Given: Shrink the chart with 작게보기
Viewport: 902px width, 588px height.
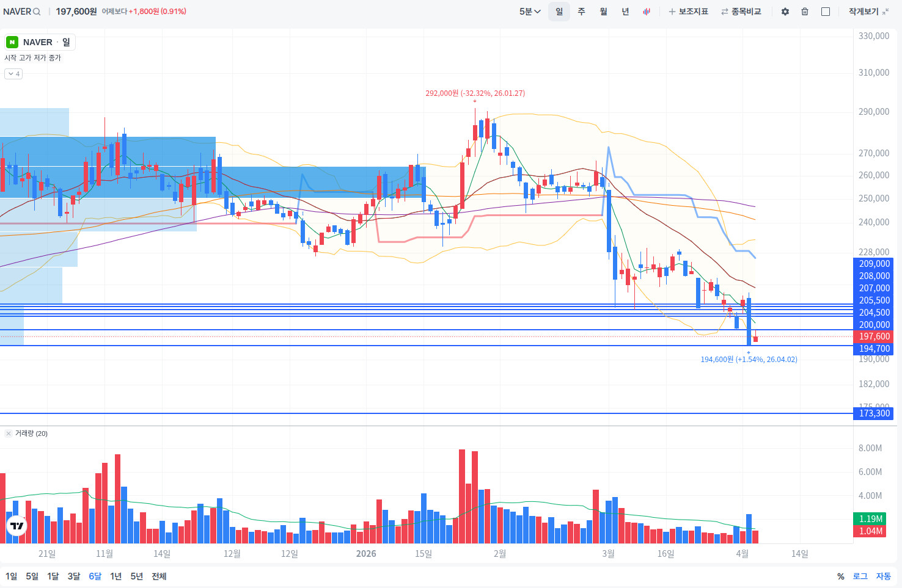Looking at the screenshot, I should pyautogui.click(x=868, y=12).
